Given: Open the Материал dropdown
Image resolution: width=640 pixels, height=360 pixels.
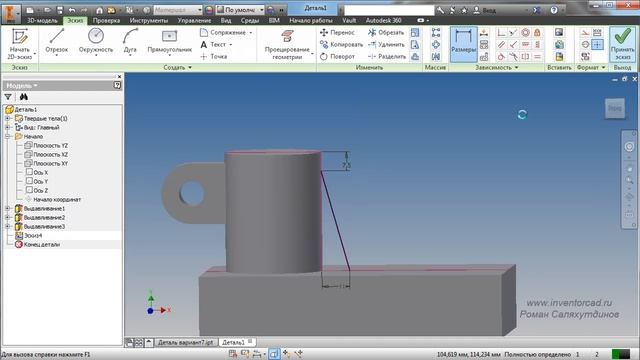Looking at the screenshot, I should pyautogui.click(x=178, y=10).
